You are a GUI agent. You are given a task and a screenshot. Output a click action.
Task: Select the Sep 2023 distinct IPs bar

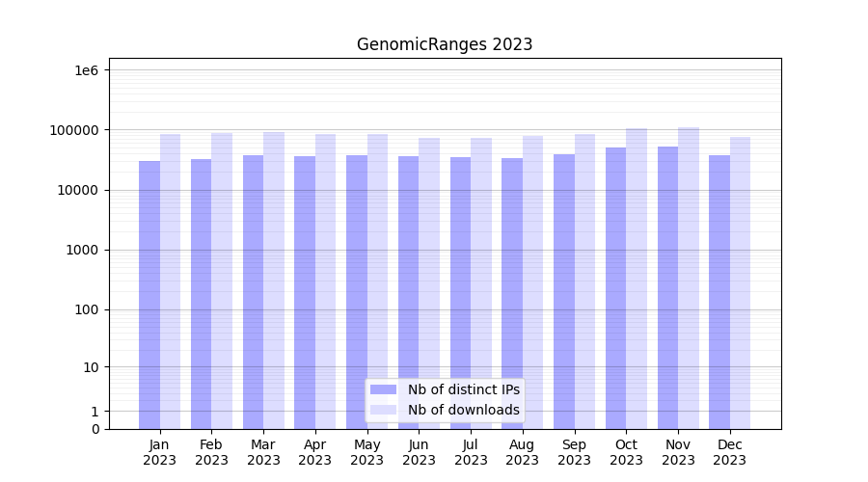pyautogui.click(x=564, y=291)
